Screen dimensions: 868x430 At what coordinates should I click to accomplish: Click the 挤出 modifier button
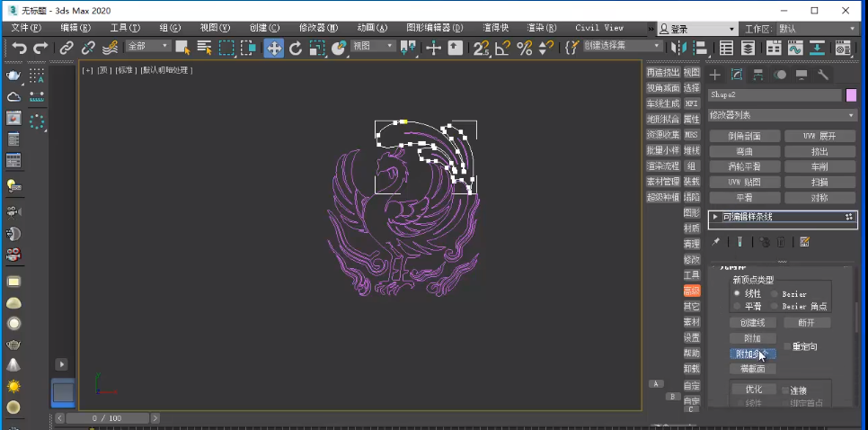[820, 151]
